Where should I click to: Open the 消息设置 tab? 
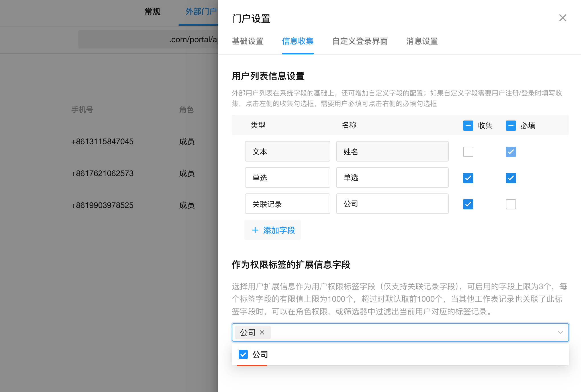422,41
